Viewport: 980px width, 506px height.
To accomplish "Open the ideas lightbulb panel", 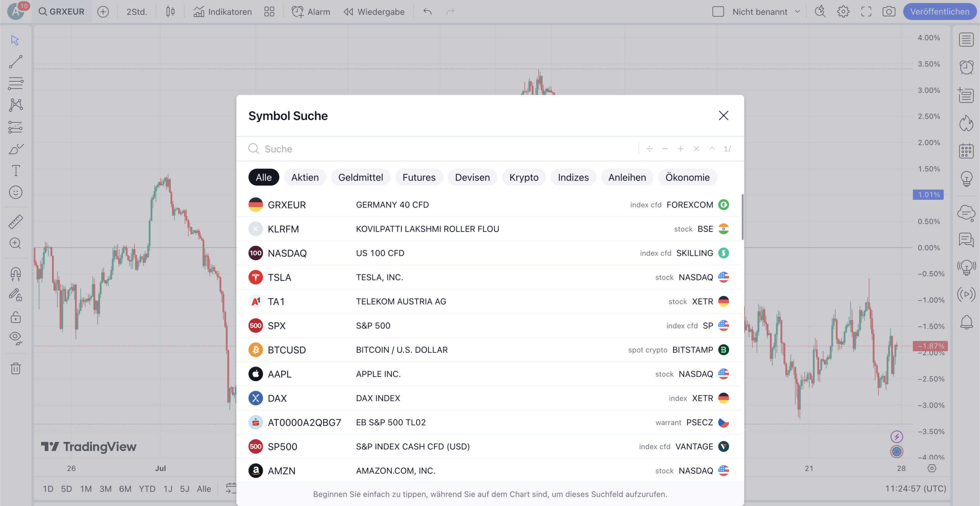I will tap(966, 179).
